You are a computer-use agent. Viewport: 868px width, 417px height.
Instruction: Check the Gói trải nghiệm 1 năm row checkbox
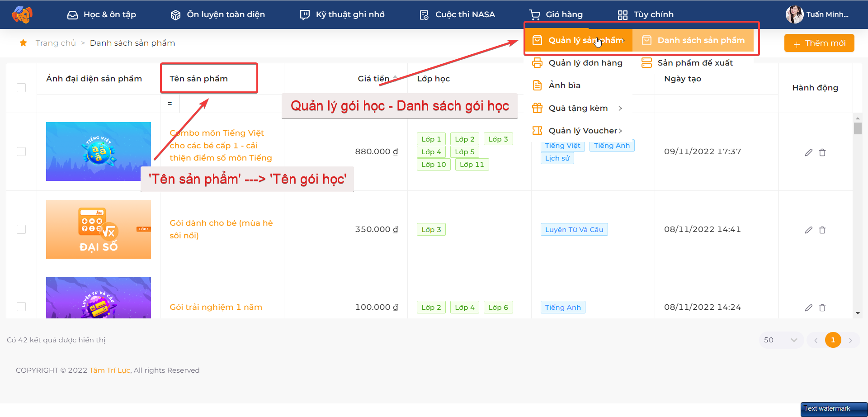(x=21, y=307)
